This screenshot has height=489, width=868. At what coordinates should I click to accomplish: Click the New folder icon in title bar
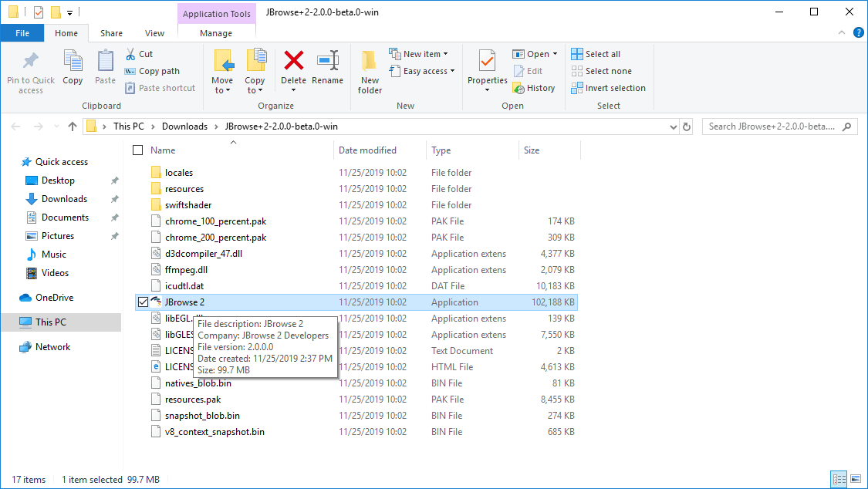(56, 12)
